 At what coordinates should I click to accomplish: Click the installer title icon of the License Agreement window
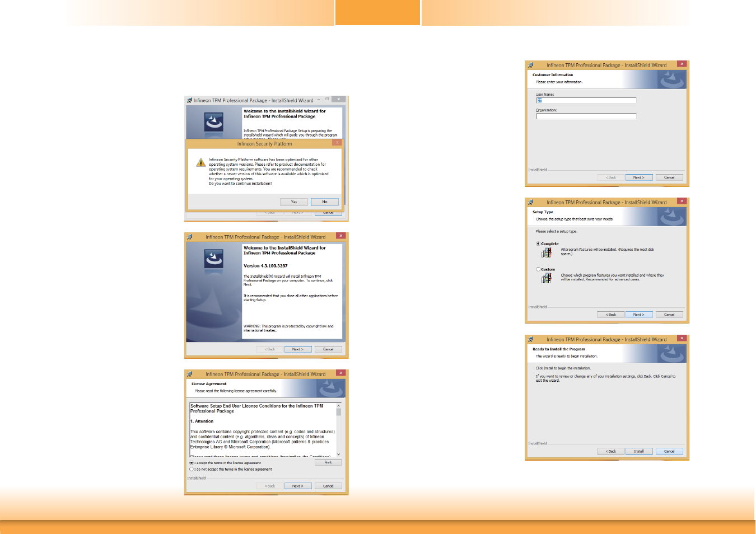click(189, 374)
